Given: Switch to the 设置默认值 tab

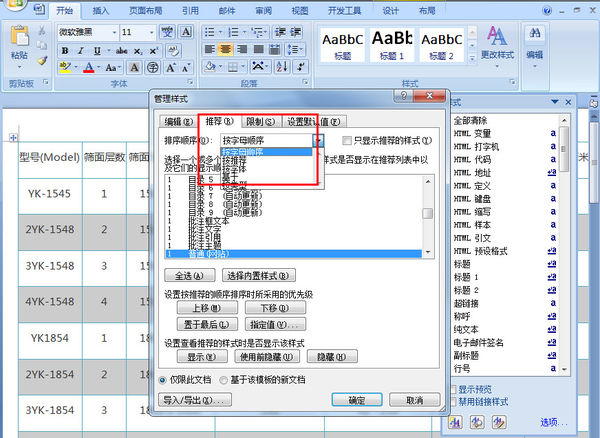Looking at the screenshot, I should click(x=314, y=122).
